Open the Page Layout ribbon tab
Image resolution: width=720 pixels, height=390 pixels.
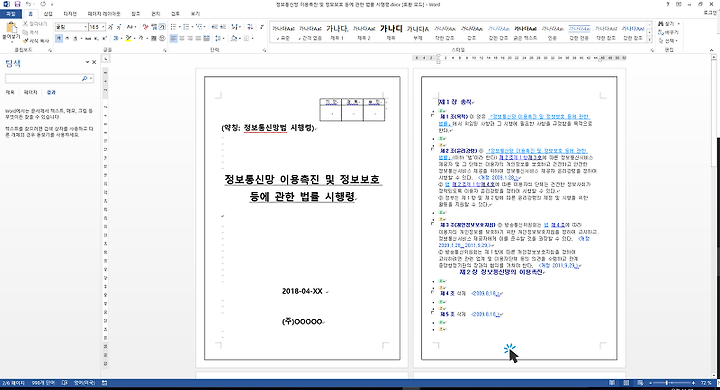click(x=104, y=14)
